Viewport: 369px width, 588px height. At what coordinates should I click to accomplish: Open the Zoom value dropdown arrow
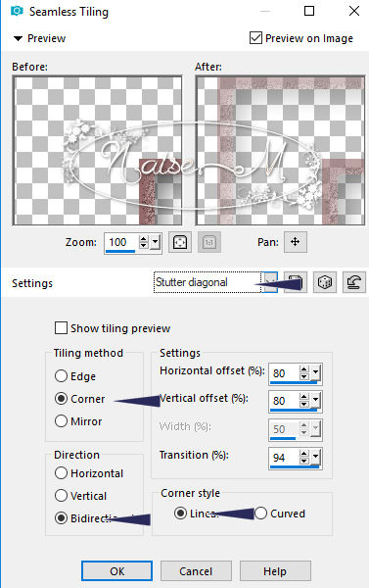coord(156,242)
